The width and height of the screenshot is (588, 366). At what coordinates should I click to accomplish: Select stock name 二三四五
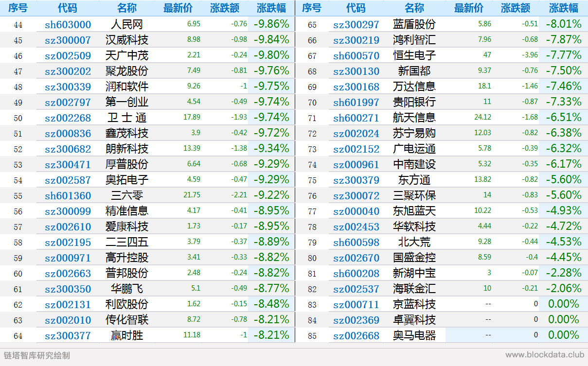(127, 243)
